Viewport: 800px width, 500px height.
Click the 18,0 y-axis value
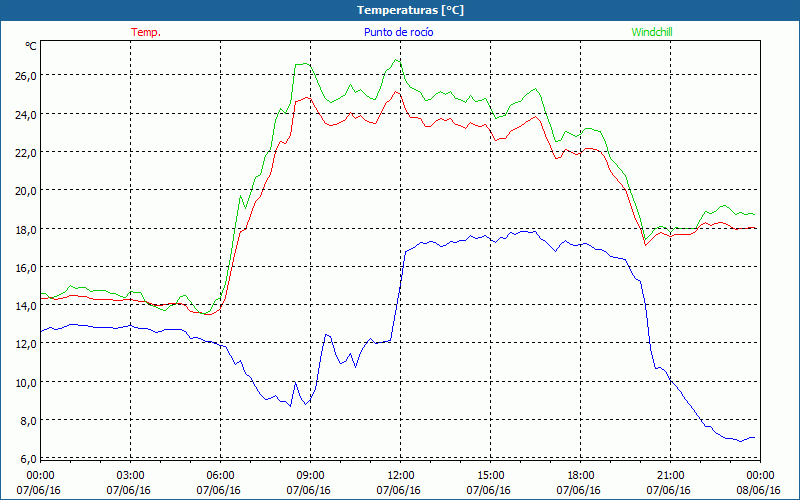click(x=26, y=230)
